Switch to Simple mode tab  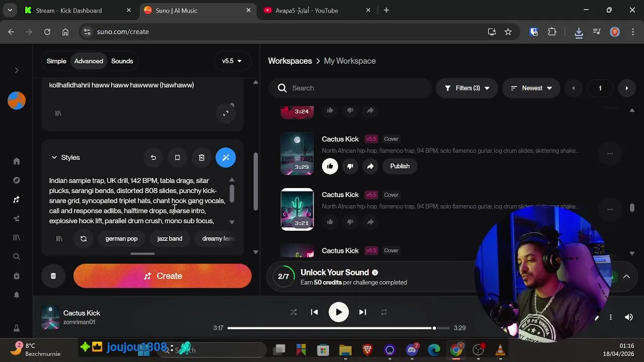(x=56, y=61)
